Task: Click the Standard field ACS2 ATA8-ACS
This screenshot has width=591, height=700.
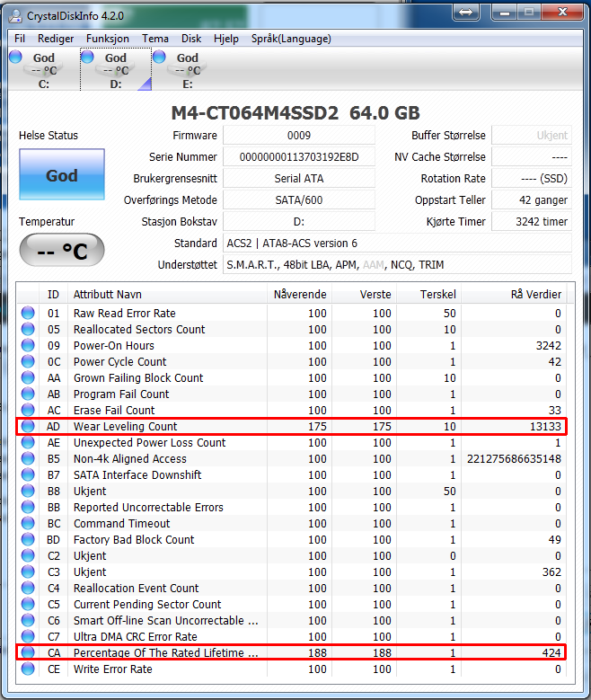Action: [397, 244]
